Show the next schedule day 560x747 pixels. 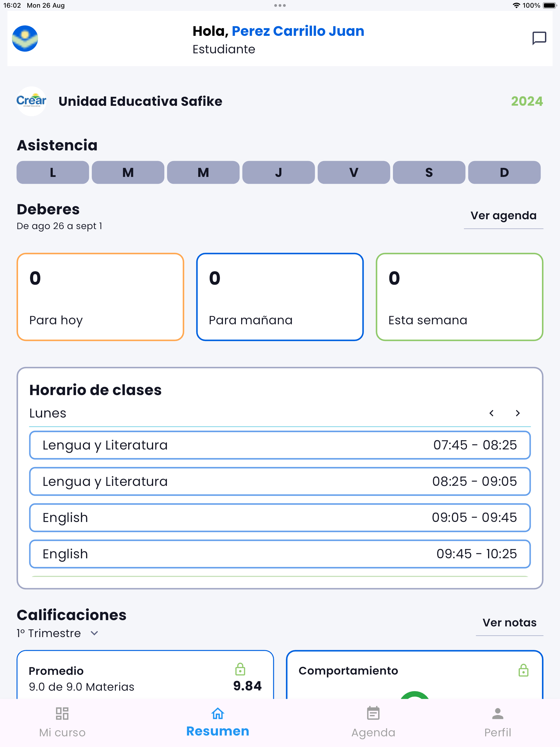517,413
